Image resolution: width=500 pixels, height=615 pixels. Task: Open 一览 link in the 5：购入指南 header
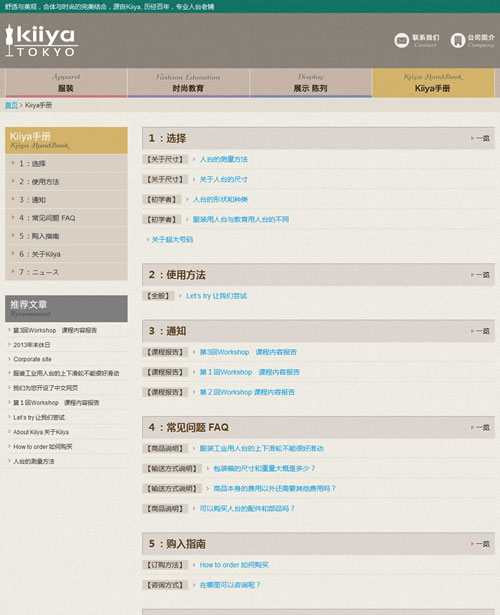coord(480,544)
